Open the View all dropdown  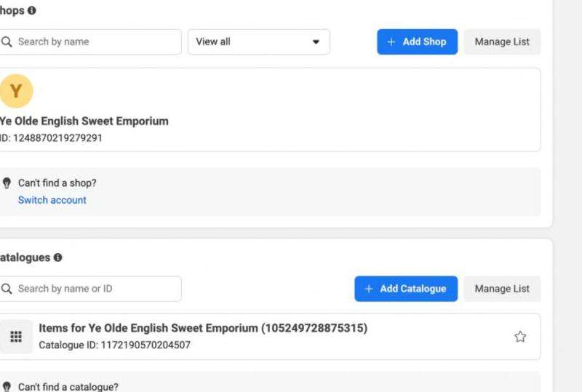(x=258, y=42)
